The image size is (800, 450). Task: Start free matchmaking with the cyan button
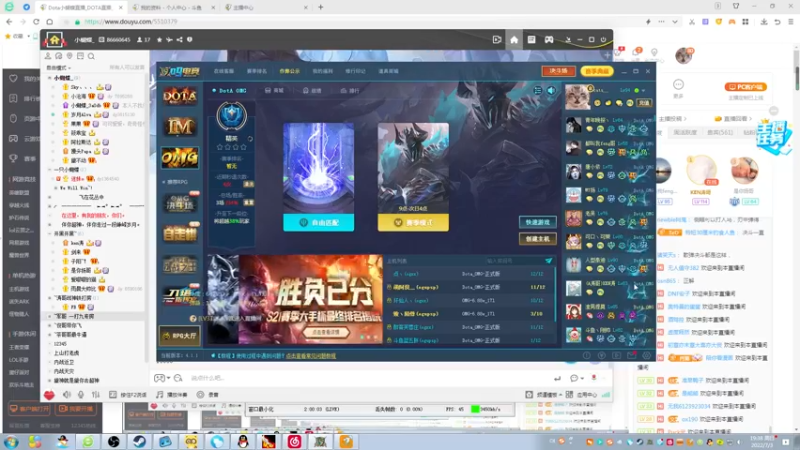tap(318, 222)
